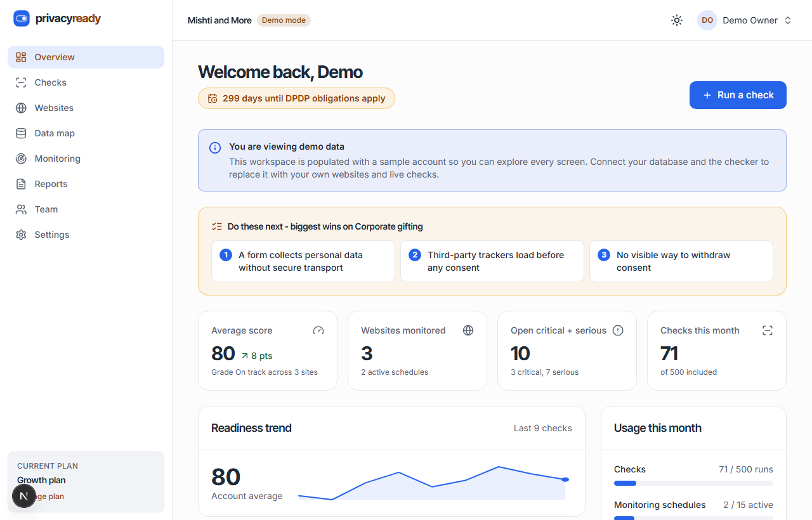Click the black N badge at bottom left
Screen dimensions: 812x520
tap(24, 496)
